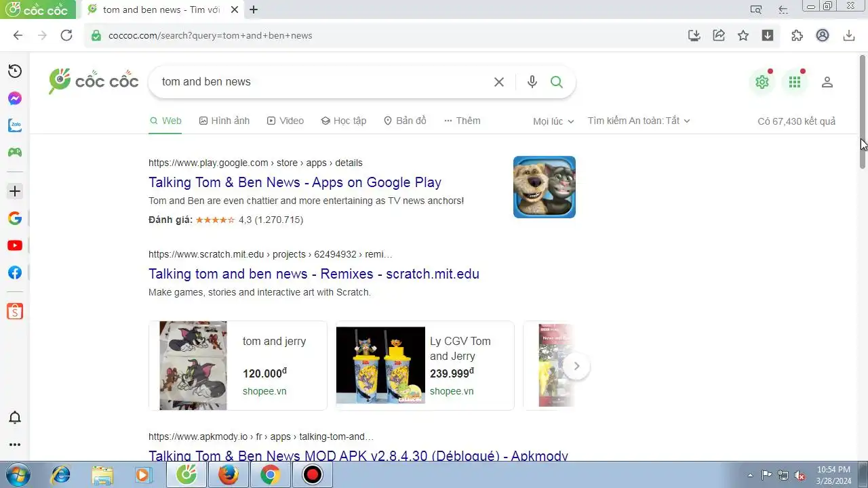The height and width of the screenshot is (488, 868).
Task: Bookmark this page with star icon
Action: click(743, 35)
